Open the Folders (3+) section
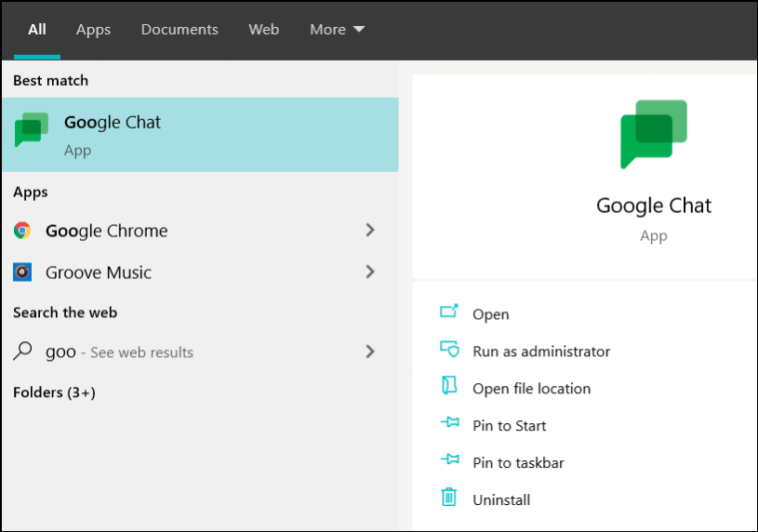Image resolution: width=758 pixels, height=532 pixels. point(54,392)
